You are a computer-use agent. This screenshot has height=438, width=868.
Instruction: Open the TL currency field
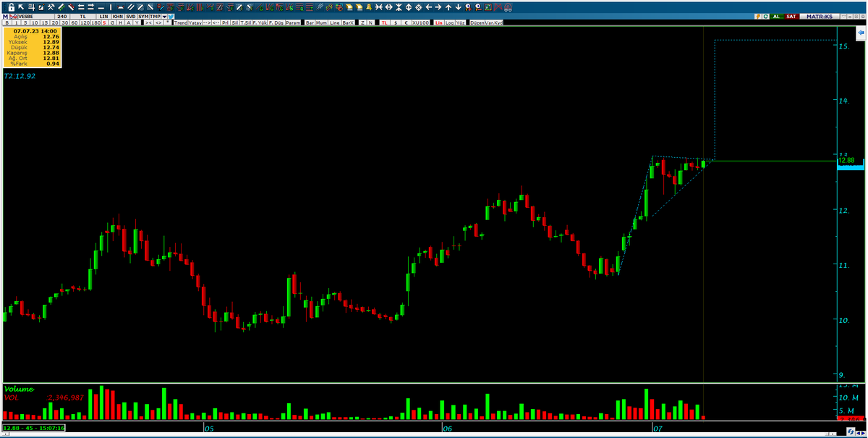(83, 17)
